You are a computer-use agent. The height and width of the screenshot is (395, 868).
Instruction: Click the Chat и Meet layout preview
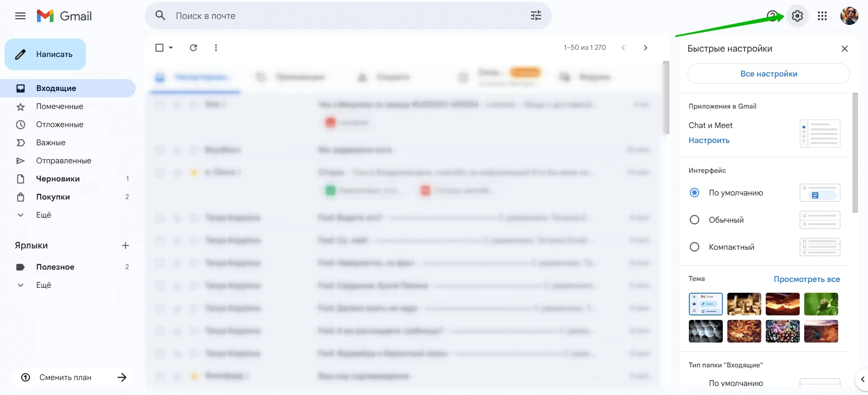pos(820,133)
